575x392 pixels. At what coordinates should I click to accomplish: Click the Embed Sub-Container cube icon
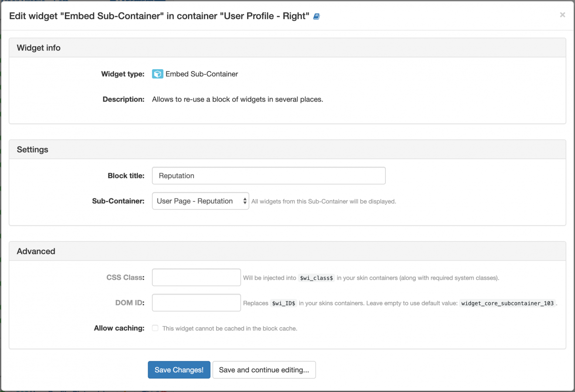(157, 74)
